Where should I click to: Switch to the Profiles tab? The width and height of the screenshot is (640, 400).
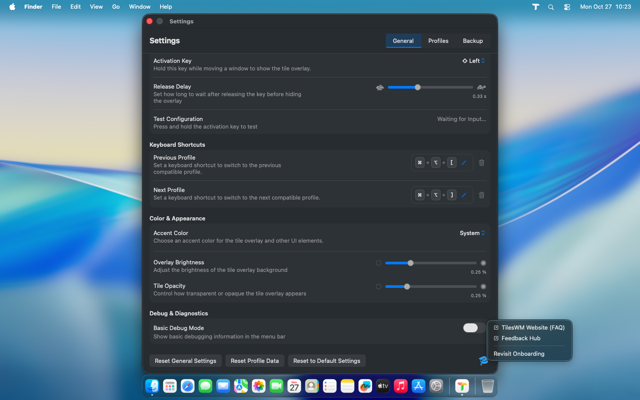(x=438, y=41)
